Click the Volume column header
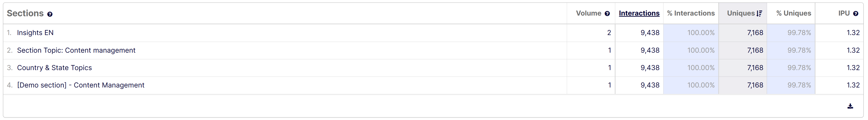The image size is (868, 120). pyautogui.click(x=588, y=14)
